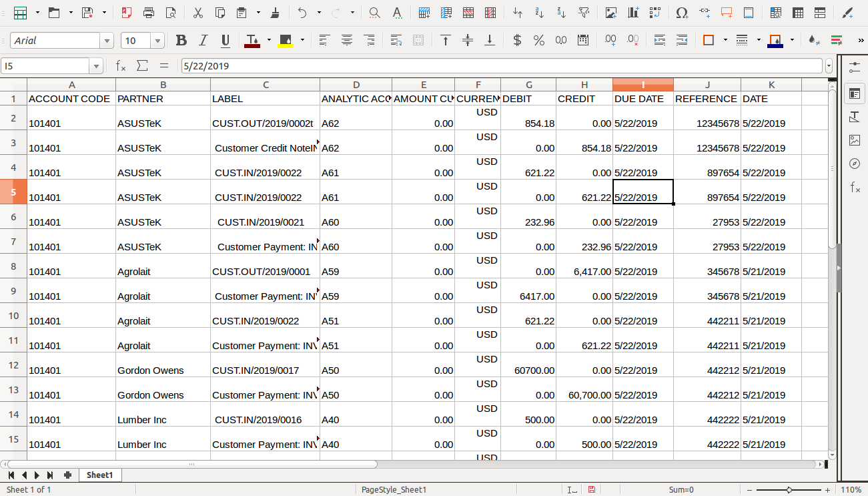The image size is (868, 496).
Task: Toggle merge and center cells
Action: 418,41
